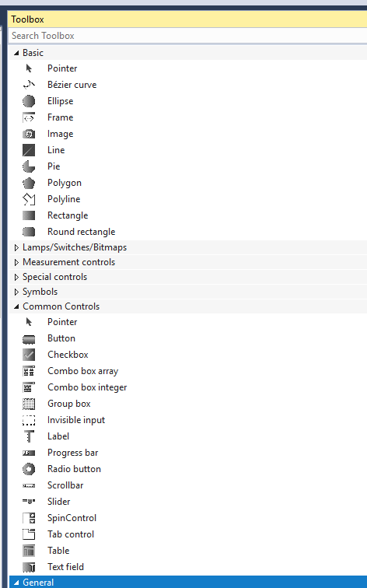Select the Slider control item
The height and width of the screenshot is (588, 367).
click(187, 502)
